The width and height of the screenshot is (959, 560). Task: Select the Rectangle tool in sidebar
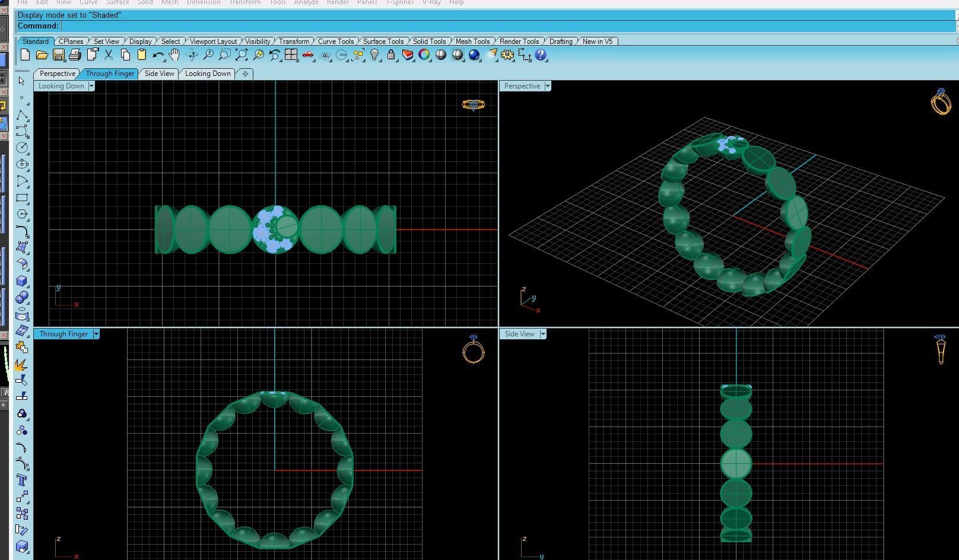coord(22,198)
